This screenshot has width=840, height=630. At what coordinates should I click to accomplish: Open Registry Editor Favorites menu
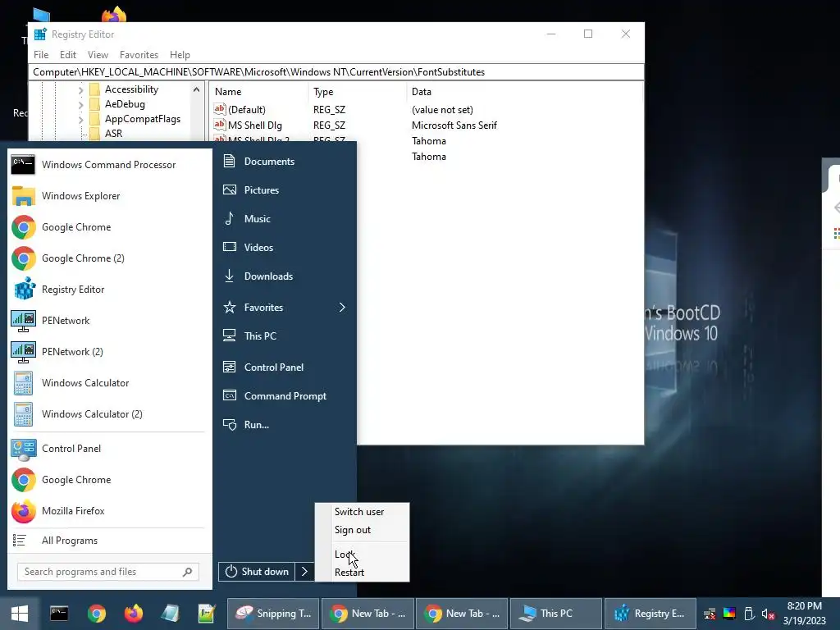pyautogui.click(x=139, y=55)
